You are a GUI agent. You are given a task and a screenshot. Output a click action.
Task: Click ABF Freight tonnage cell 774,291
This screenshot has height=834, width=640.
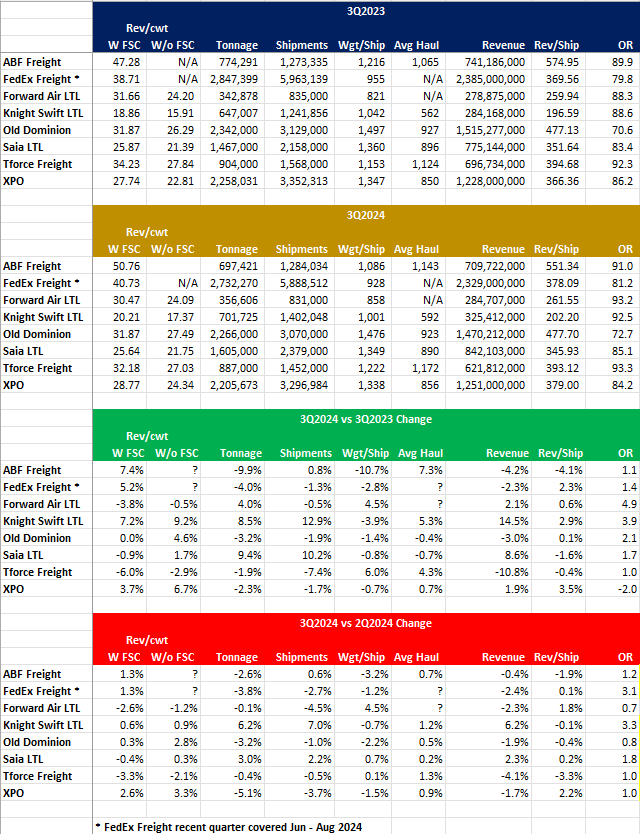point(238,62)
